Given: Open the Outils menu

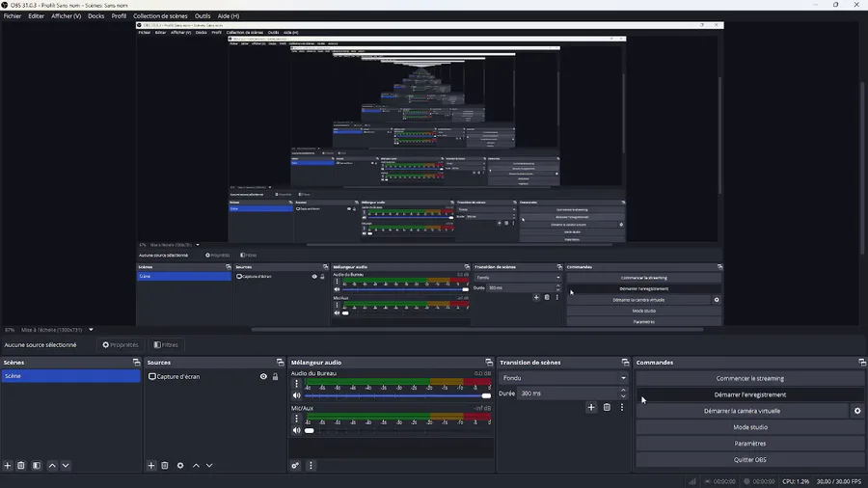Looking at the screenshot, I should (x=203, y=16).
